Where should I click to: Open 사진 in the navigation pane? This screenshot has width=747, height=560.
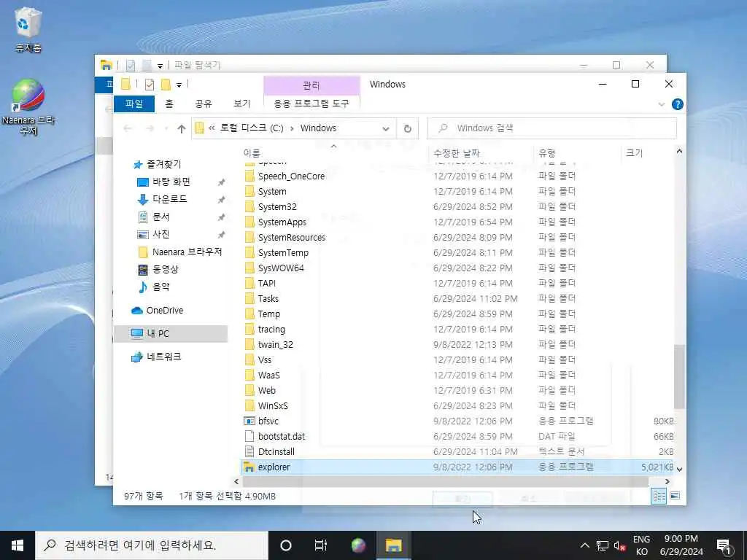point(153,234)
